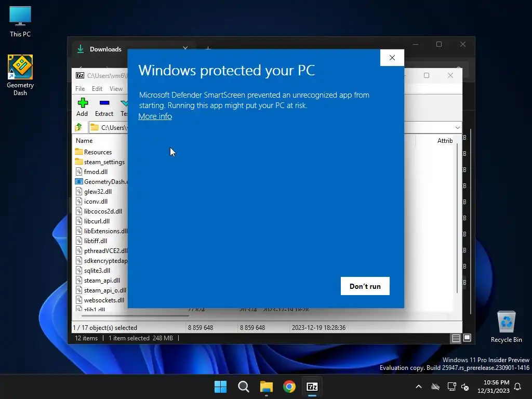
Task: Switch Explorer to details view icon
Action: 456,338
